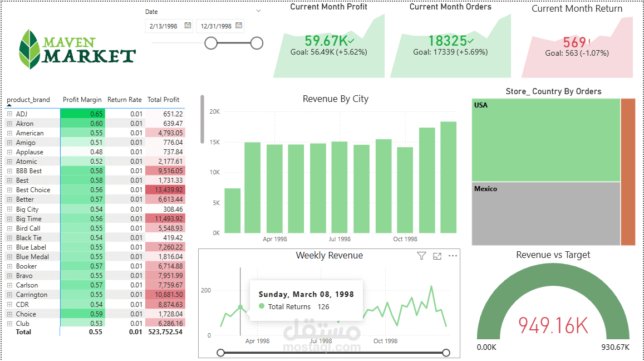The width and height of the screenshot is (644, 361).
Task: Click ADJ profit margin cell 0.65
Action: point(82,114)
